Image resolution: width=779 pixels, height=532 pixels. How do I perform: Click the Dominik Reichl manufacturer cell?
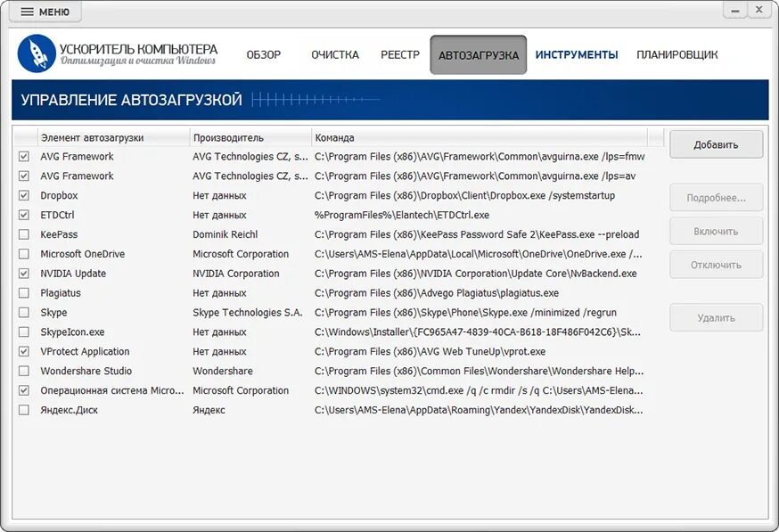[225, 234]
